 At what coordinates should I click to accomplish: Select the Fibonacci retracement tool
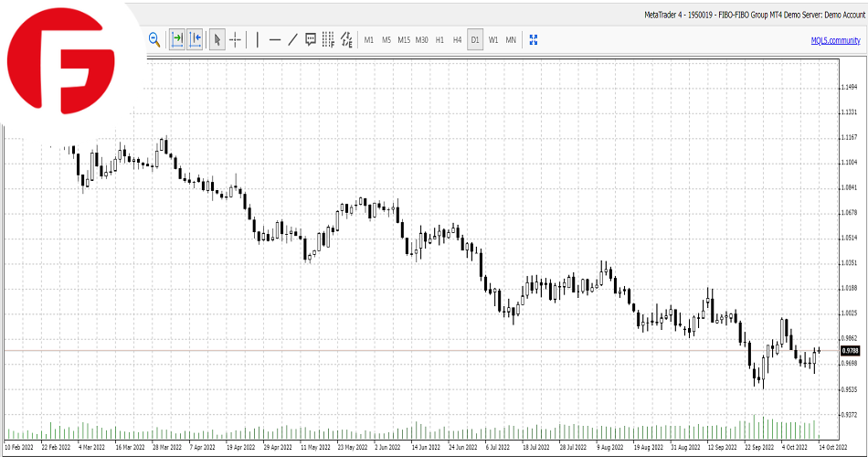[329, 39]
